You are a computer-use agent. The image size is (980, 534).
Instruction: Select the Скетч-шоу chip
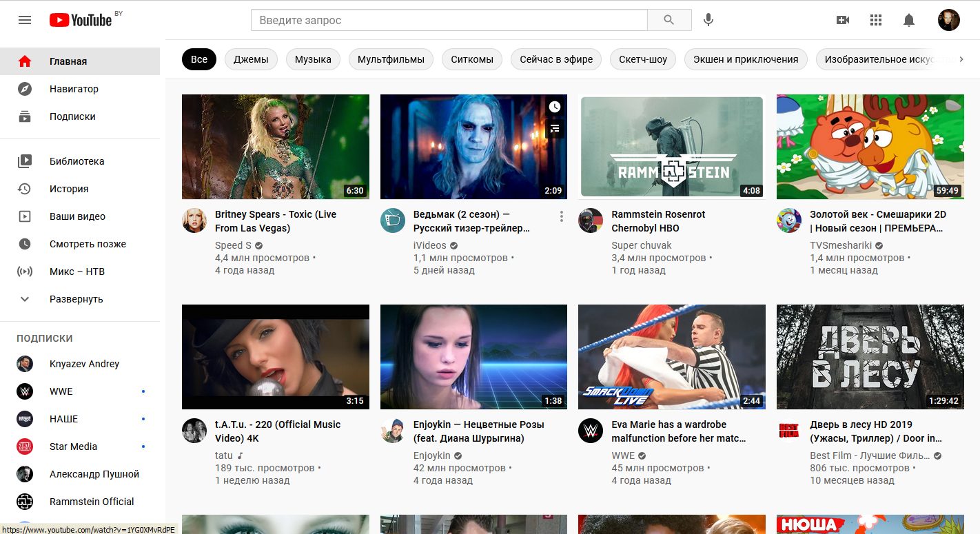(643, 59)
